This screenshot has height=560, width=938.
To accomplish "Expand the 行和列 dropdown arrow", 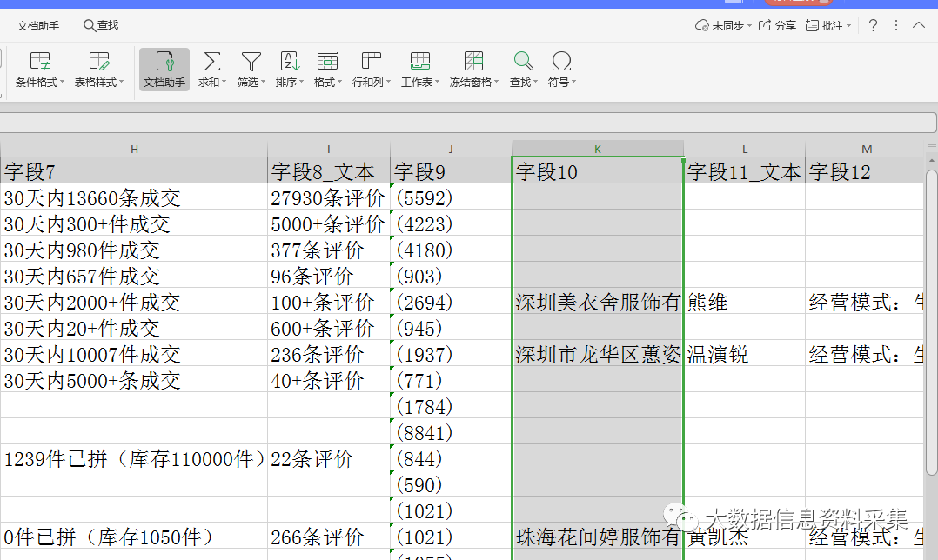I will (388, 82).
